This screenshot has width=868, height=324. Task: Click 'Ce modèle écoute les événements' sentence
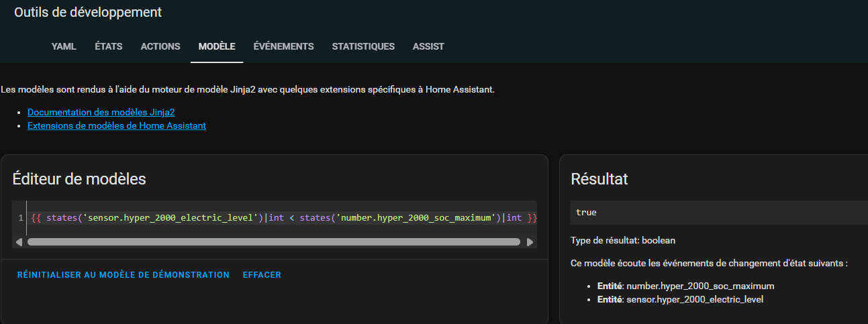(709, 263)
